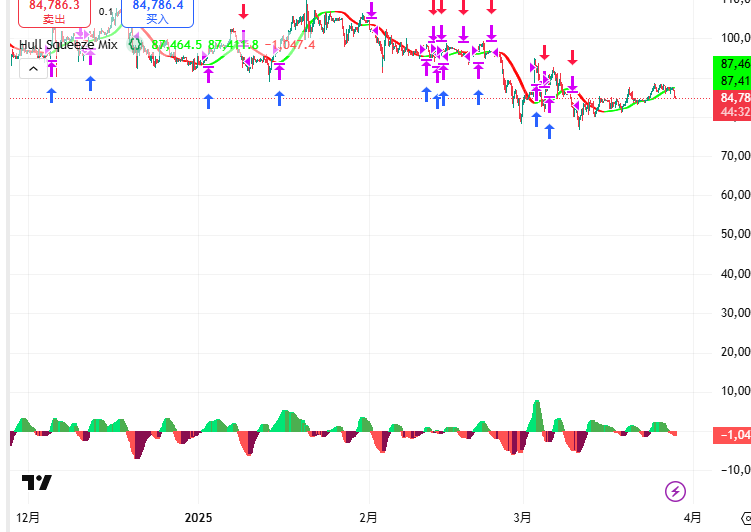Click the blue 买入 buy button
The height and width of the screenshot is (532, 751).
point(157,11)
